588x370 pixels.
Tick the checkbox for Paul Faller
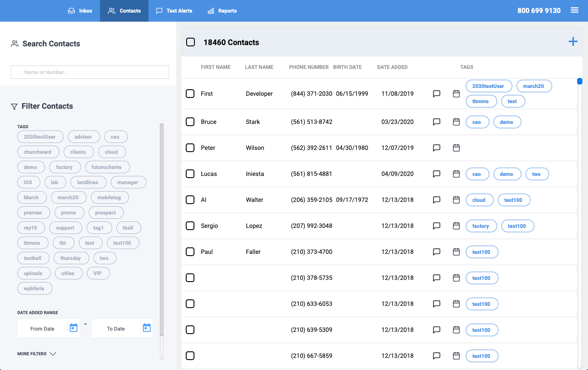point(190,252)
